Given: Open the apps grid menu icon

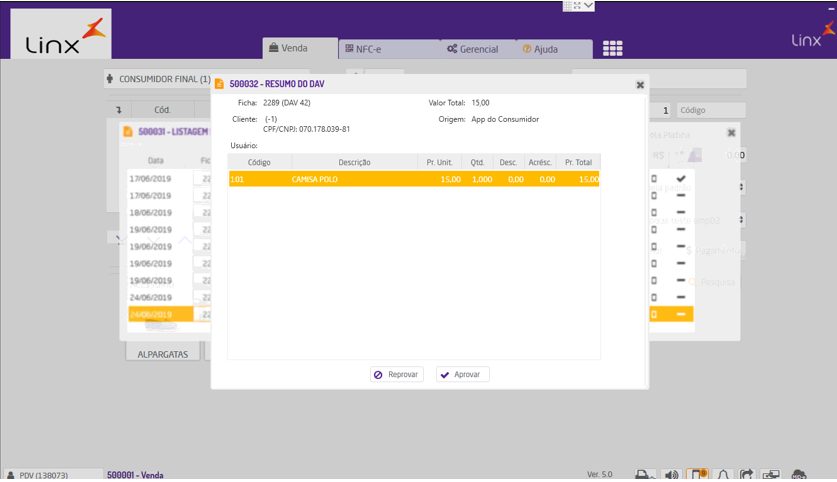Looking at the screenshot, I should coord(612,49).
